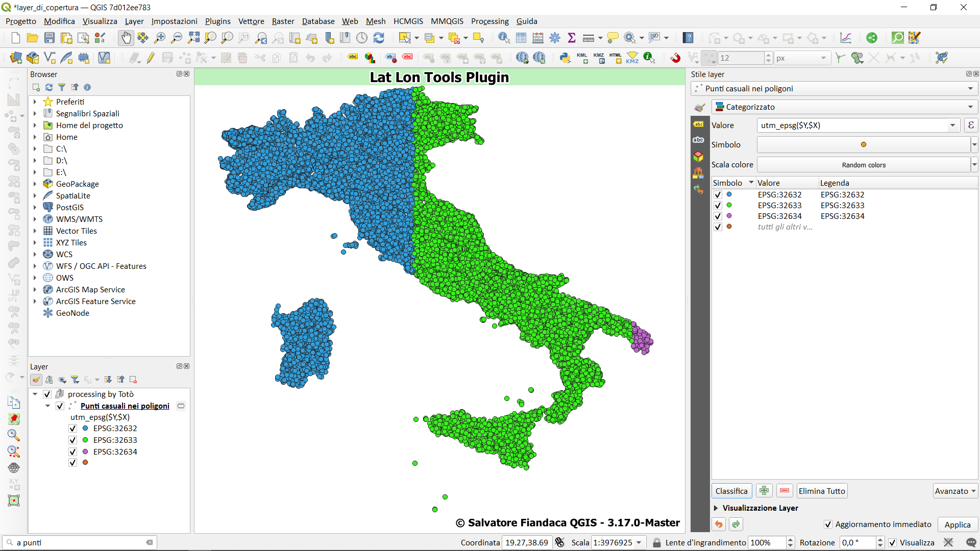Screen dimensions: 980x551
Task: Open the Field Calculator
Action: (537, 38)
